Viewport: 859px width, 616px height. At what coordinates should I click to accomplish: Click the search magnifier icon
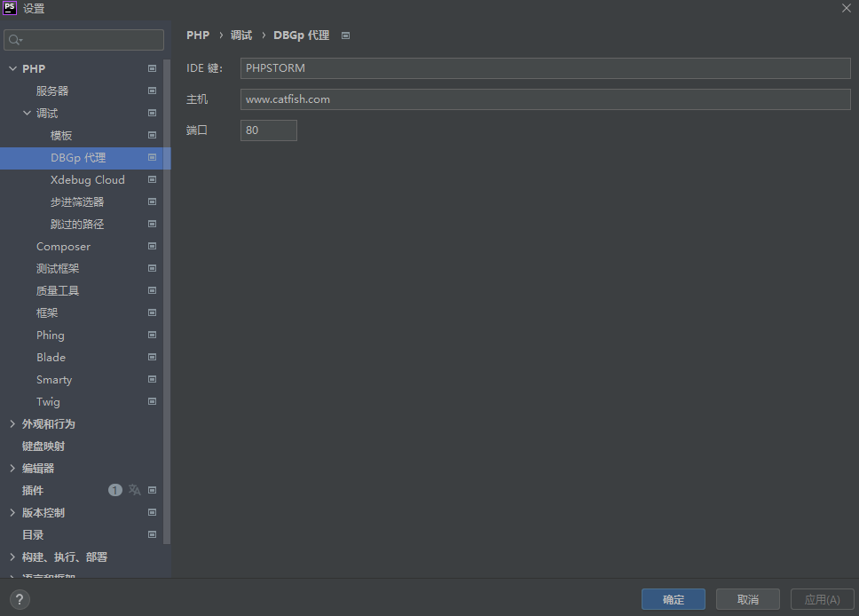15,40
